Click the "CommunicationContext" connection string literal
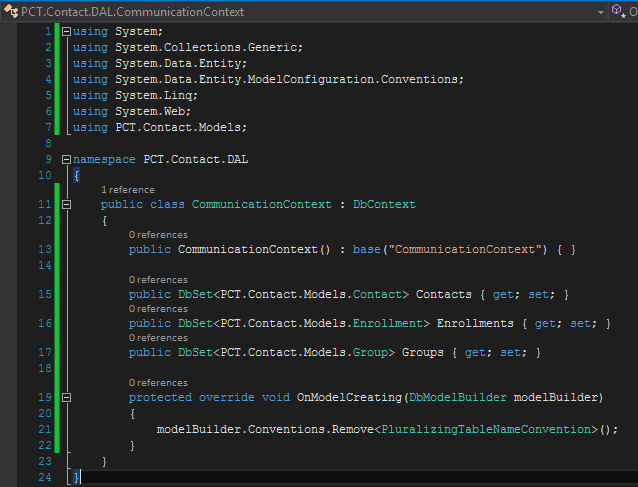This screenshot has height=487, width=638. click(467, 249)
